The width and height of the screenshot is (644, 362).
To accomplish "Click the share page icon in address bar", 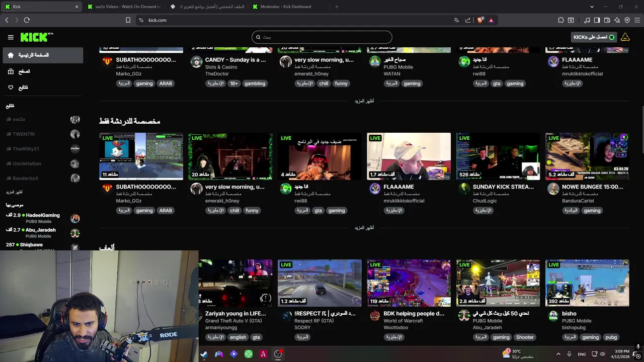I will click(468, 20).
